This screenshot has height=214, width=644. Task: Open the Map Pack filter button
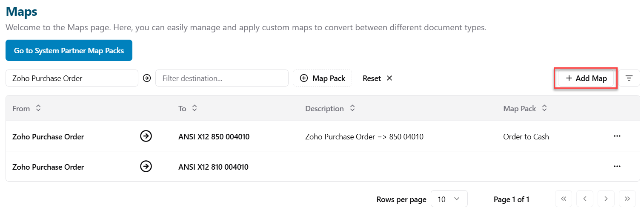(x=322, y=78)
